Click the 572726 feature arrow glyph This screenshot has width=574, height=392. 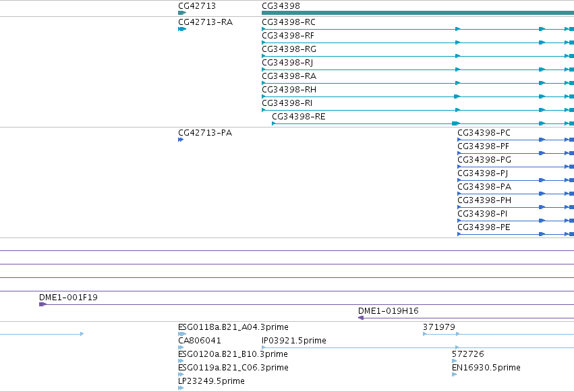click(x=455, y=361)
